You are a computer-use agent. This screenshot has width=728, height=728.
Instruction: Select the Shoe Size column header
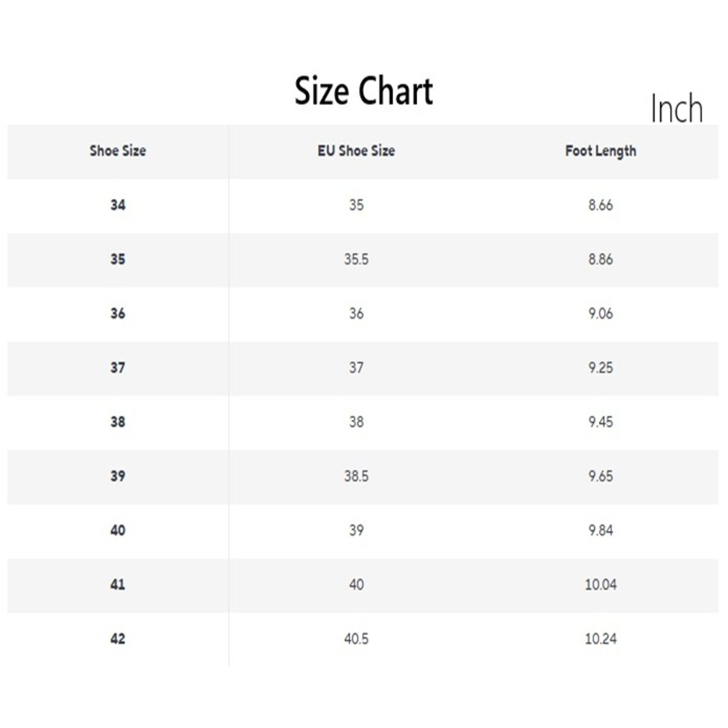tap(118, 151)
